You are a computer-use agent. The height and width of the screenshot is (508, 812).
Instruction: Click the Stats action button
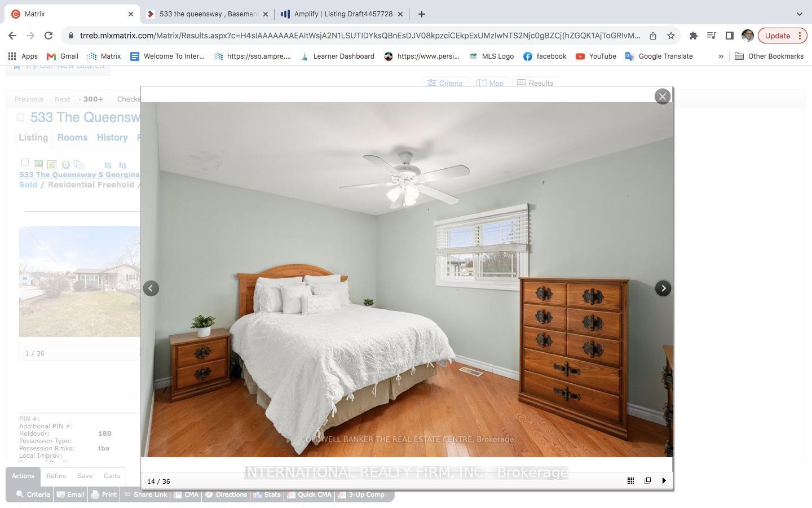(267, 494)
